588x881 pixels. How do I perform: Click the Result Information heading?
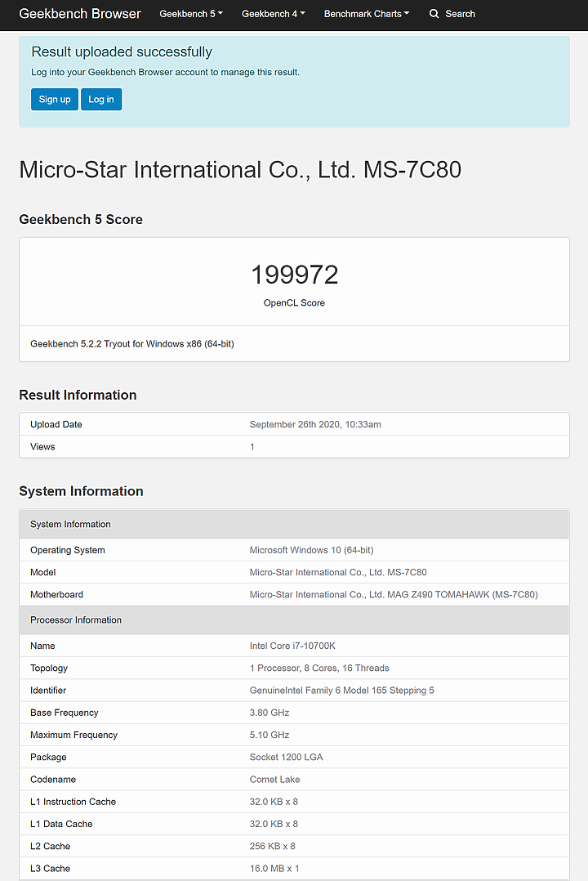click(78, 395)
